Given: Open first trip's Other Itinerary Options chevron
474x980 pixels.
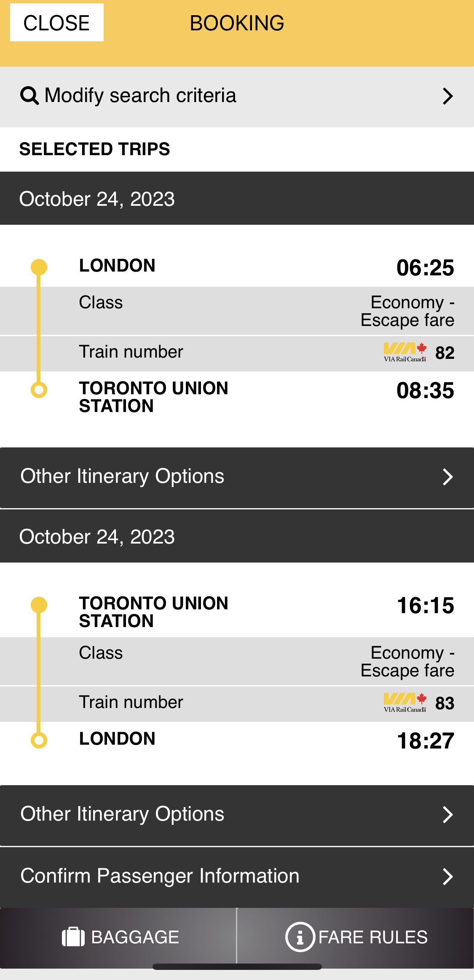Looking at the screenshot, I should coord(447,477).
